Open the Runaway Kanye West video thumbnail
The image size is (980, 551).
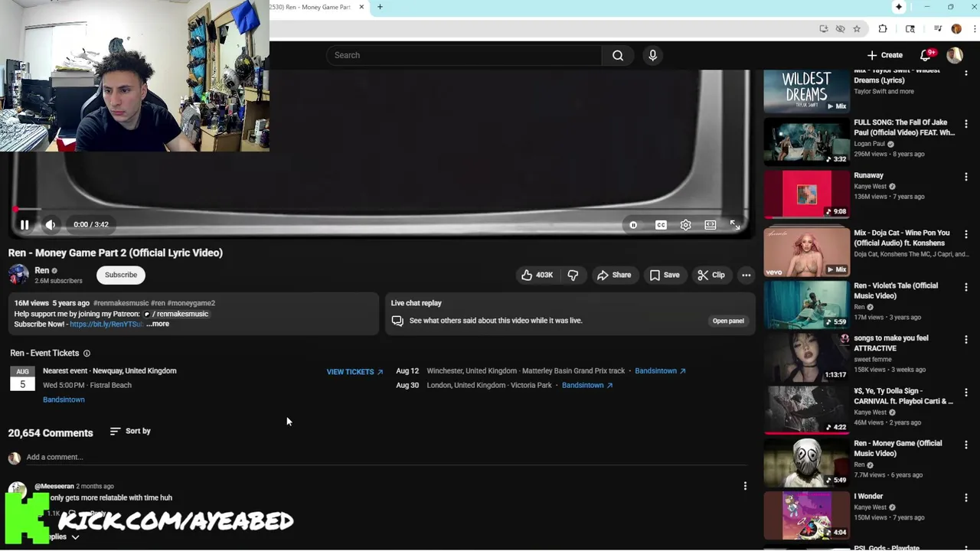pos(807,194)
